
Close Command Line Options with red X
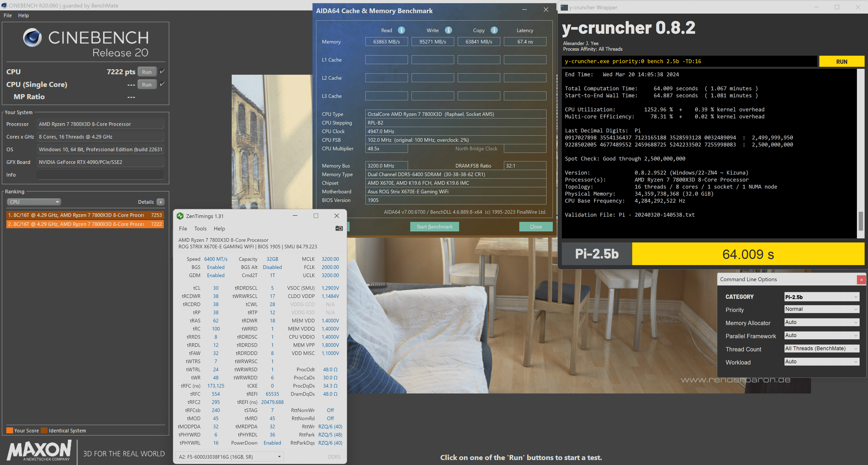861,280
